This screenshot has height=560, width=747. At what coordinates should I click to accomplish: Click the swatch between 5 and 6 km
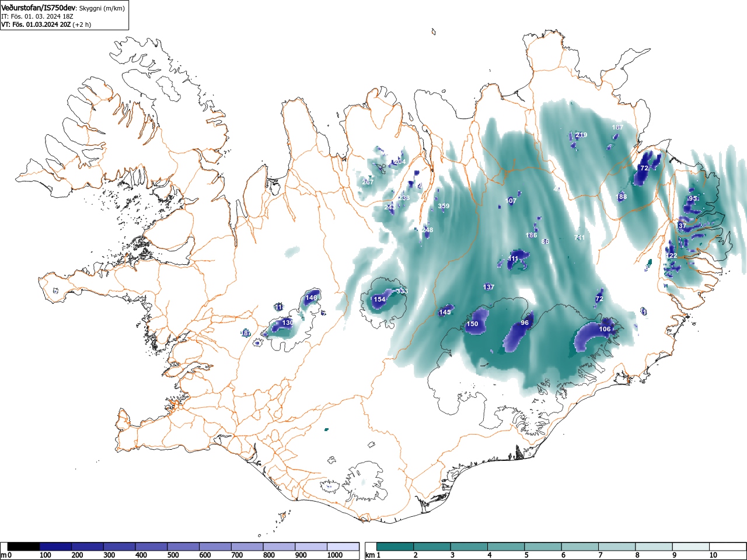pyautogui.click(x=544, y=547)
